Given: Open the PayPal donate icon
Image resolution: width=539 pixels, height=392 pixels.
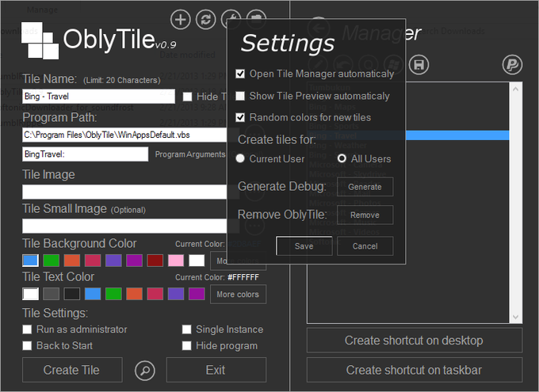Looking at the screenshot, I should (512, 65).
